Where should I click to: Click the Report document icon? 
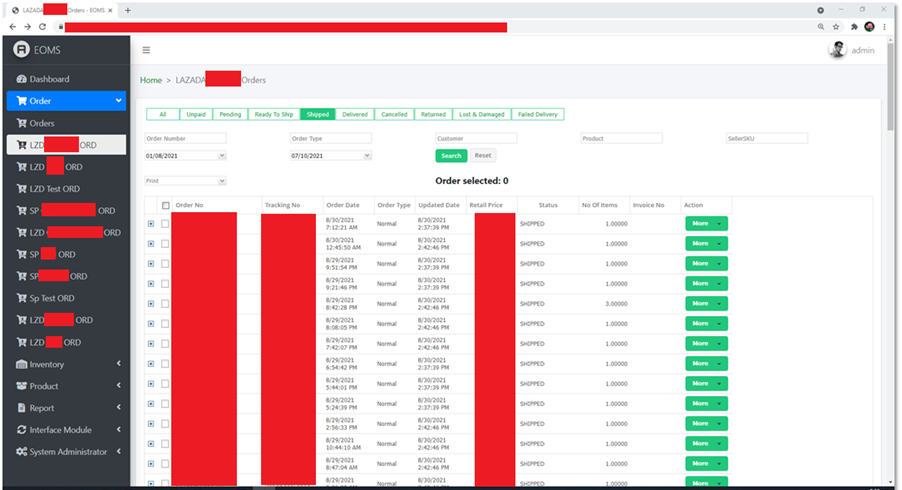pos(21,408)
